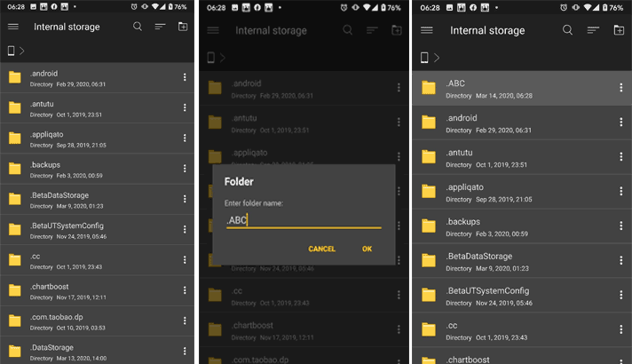Open options for .antutu in left screen
632x364 pixels.
[x=185, y=107]
